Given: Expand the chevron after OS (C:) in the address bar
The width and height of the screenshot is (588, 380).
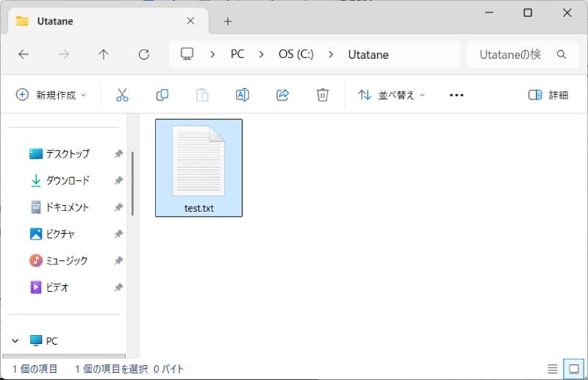Looking at the screenshot, I should (331, 54).
